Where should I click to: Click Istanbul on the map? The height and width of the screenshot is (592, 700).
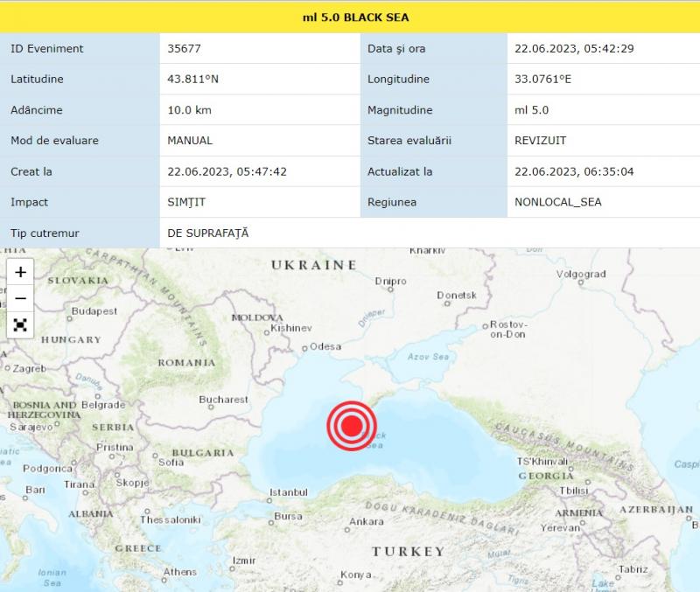[x=288, y=492]
